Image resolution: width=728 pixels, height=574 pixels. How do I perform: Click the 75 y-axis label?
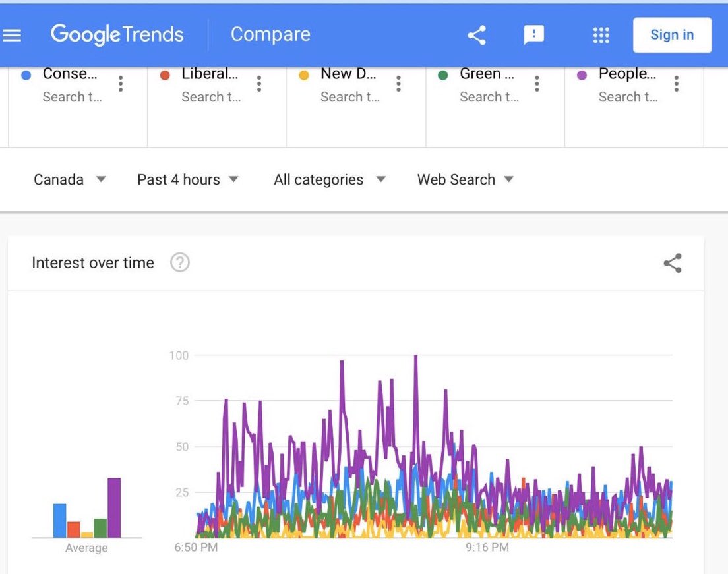[182, 401]
